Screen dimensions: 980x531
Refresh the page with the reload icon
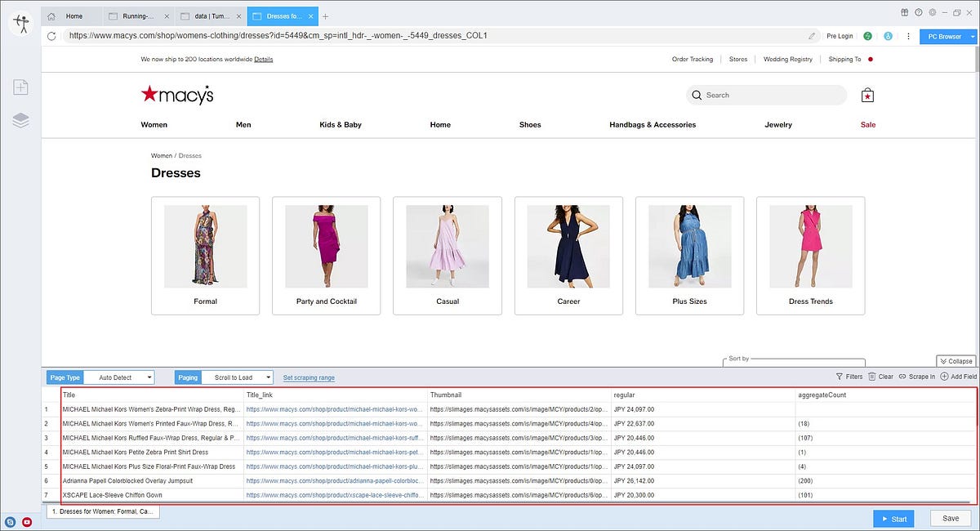[51, 36]
